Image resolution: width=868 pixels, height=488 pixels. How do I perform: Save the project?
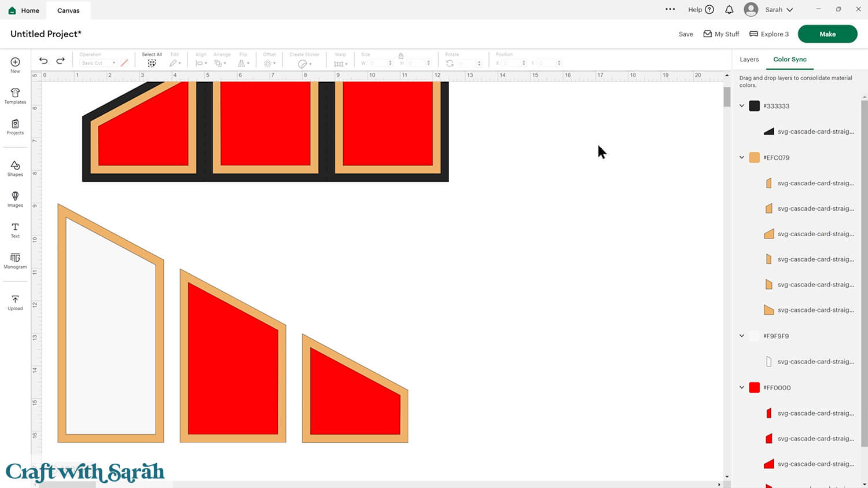[x=686, y=34]
